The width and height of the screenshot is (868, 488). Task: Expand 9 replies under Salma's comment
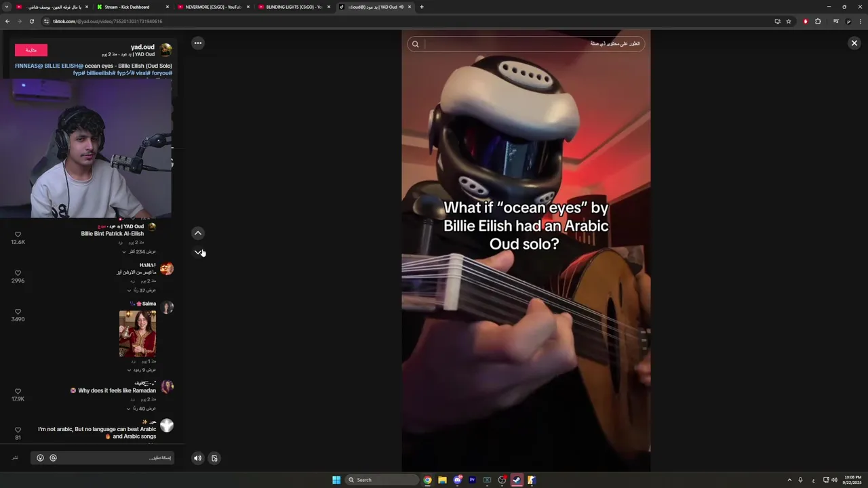(x=142, y=370)
